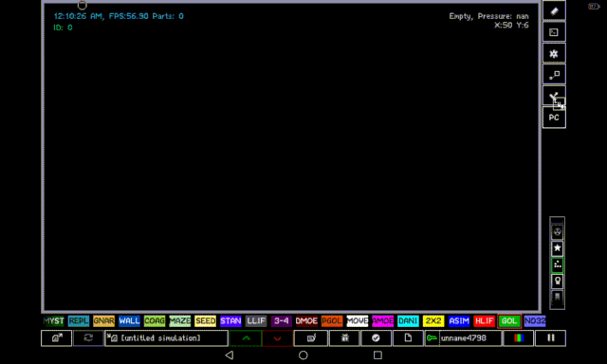Select the eraser tool icon
607x364 pixels.
pyautogui.click(x=554, y=10)
